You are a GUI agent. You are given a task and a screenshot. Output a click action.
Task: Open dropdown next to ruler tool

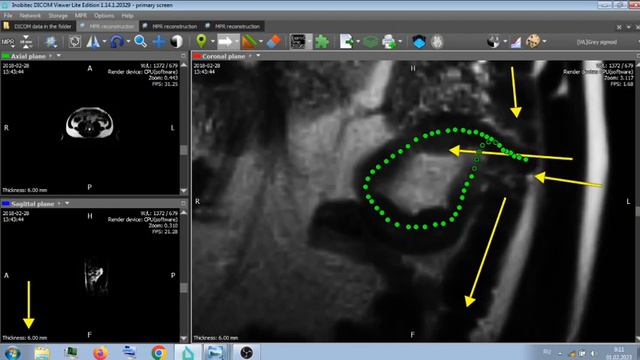coord(261,42)
